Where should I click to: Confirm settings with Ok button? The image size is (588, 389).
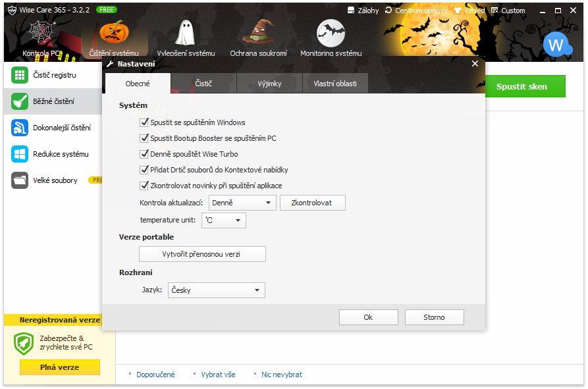[368, 317]
